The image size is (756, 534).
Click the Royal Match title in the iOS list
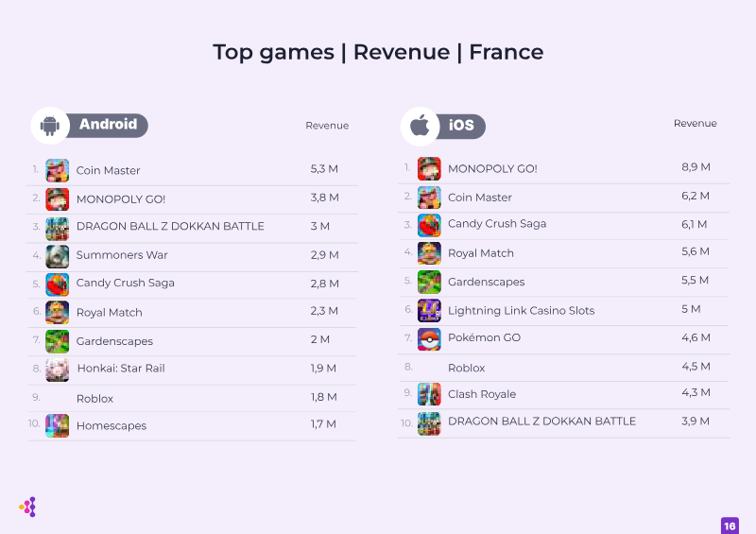[480, 253]
